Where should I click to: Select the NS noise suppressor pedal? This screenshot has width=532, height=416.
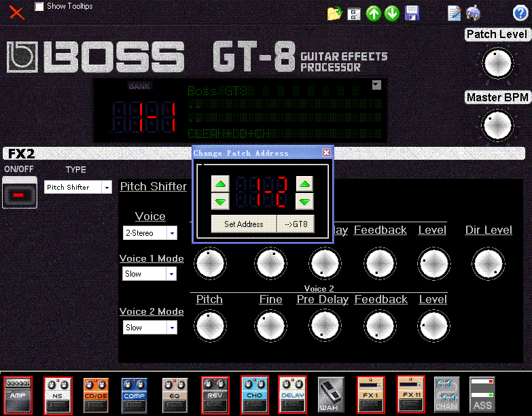tap(58, 396)
